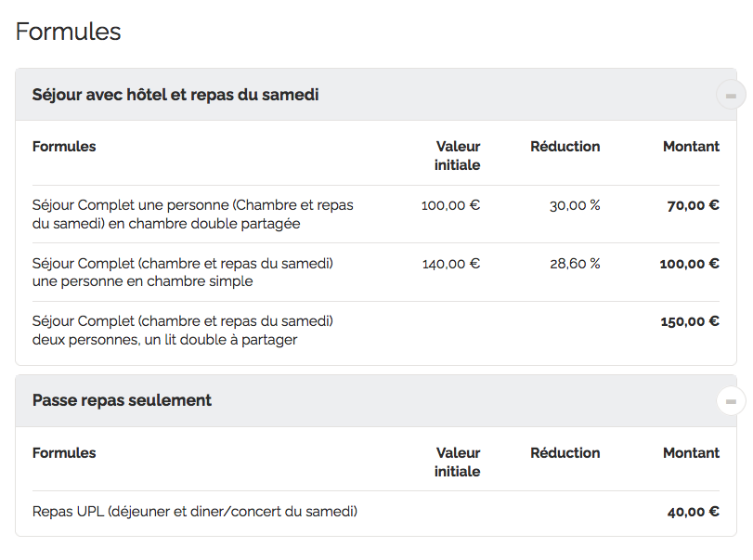
Task: Click the 100,00 € montant value
Action: tap(689, 264)
